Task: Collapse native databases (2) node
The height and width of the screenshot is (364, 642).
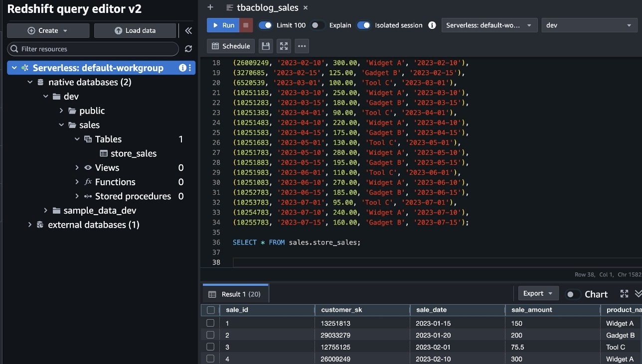Action: pyautogui.click(x=30, y=82)
